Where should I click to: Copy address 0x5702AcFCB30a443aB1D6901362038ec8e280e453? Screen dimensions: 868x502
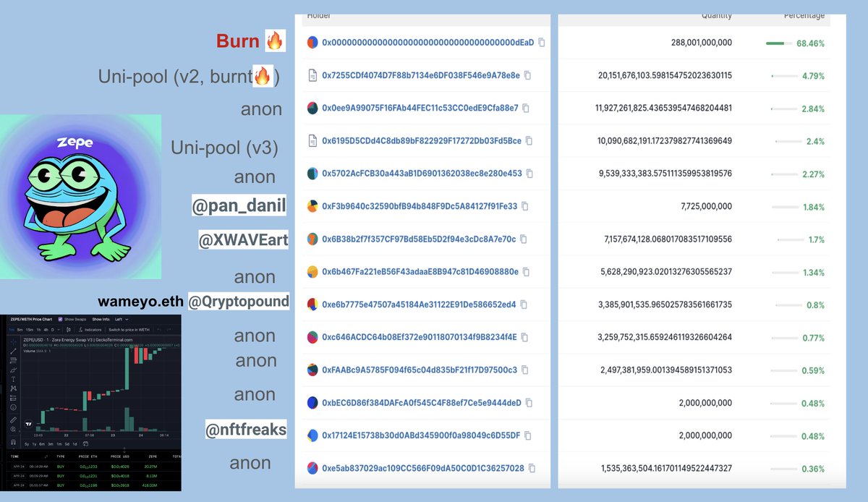click(529, 174)
